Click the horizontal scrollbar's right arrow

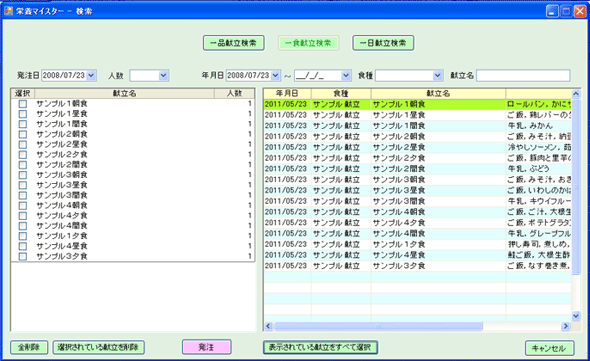(x=566, y=326)
